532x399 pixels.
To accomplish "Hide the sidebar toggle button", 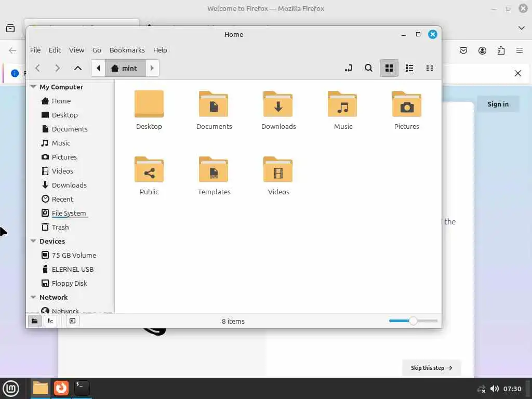I will pyautogui.click(x=72, y=321).
